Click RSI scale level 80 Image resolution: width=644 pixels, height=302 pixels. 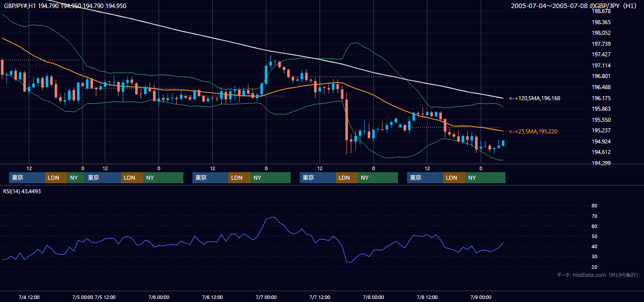pos(594,206)
